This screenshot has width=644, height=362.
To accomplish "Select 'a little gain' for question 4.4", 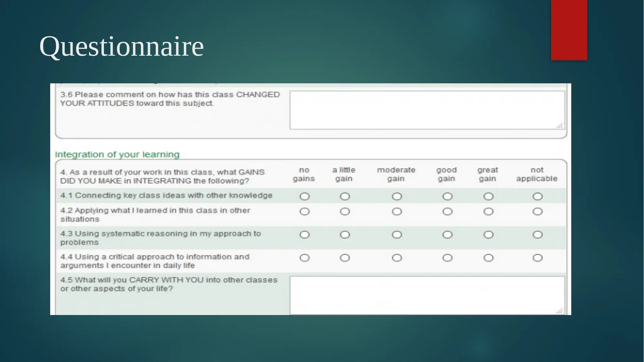I will click(345, 258).
